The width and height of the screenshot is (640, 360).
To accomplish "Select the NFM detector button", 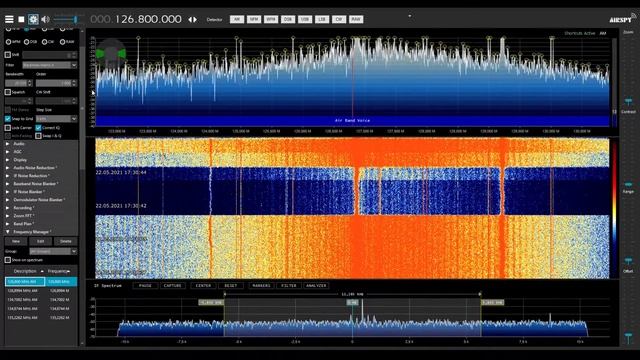I will coord(254,19).
